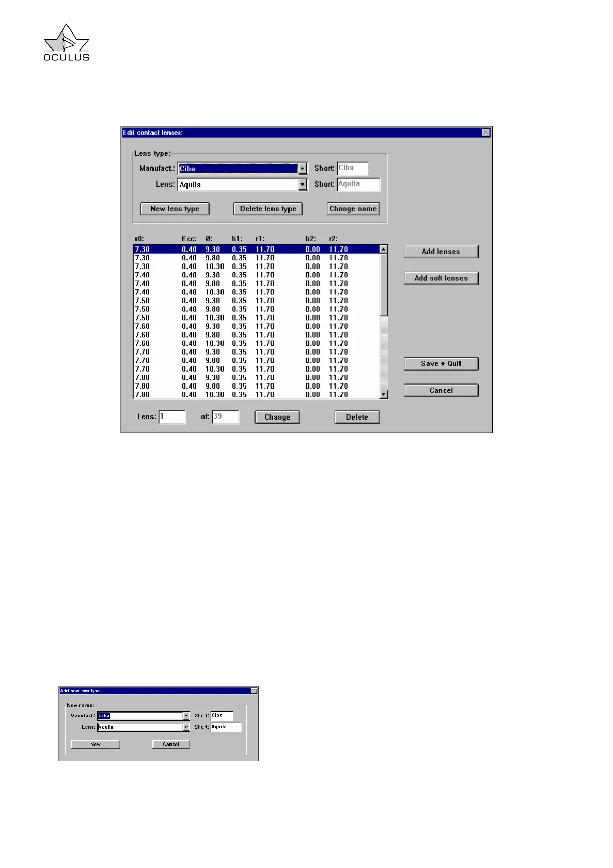
Task: Select lens row r0 7.40 with Ø 10.30
Action: tap(256, 292)
